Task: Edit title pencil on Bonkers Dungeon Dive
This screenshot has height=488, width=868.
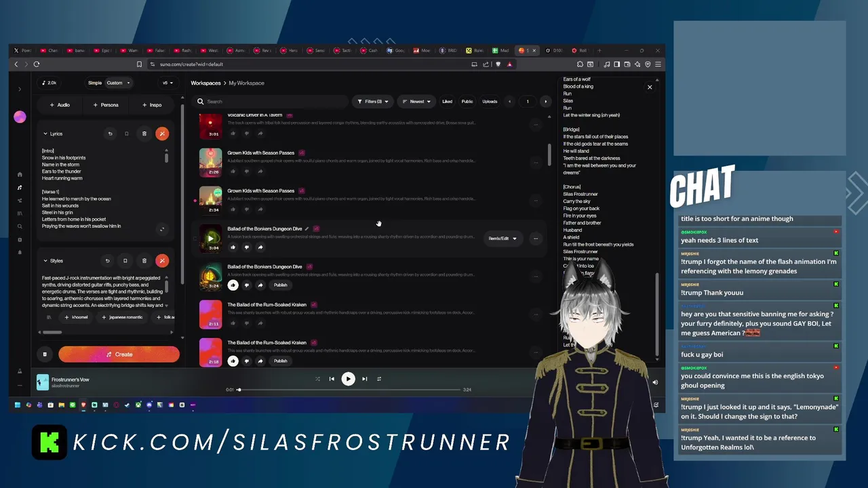Action: point(307,228)
